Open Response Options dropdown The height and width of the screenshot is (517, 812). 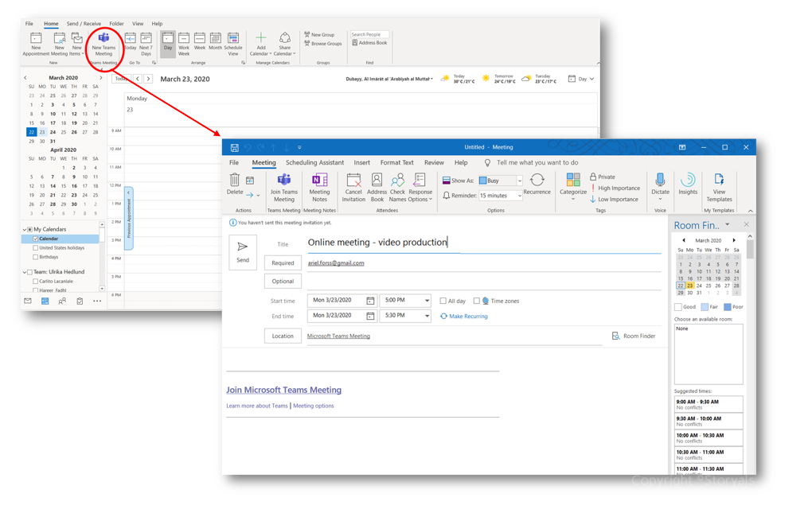[420, 188]
